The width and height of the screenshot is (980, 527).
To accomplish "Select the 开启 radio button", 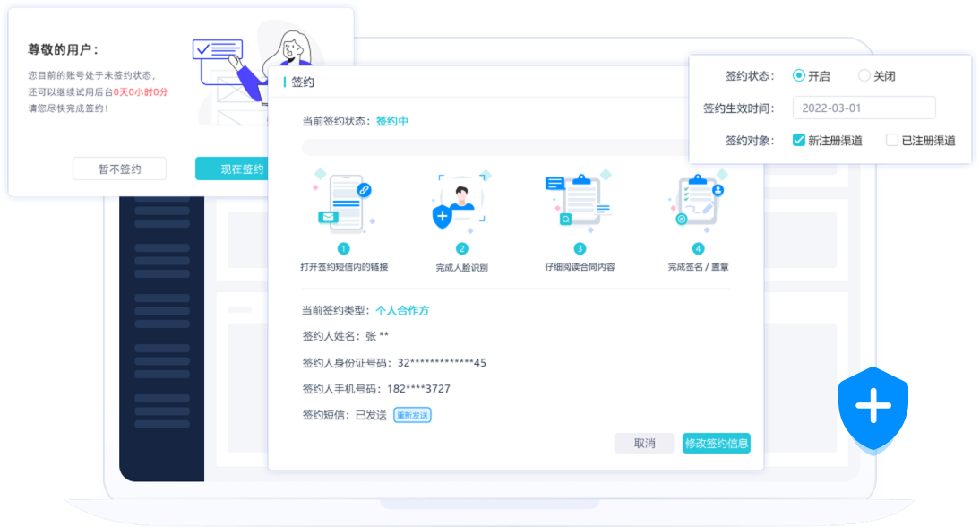I will tap(799, 76).
